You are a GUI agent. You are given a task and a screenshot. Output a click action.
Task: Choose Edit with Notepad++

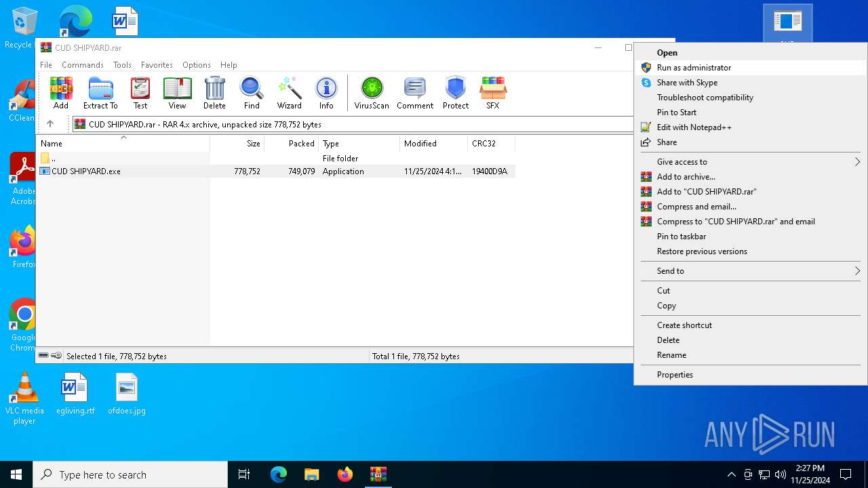[x=751, y=127]
